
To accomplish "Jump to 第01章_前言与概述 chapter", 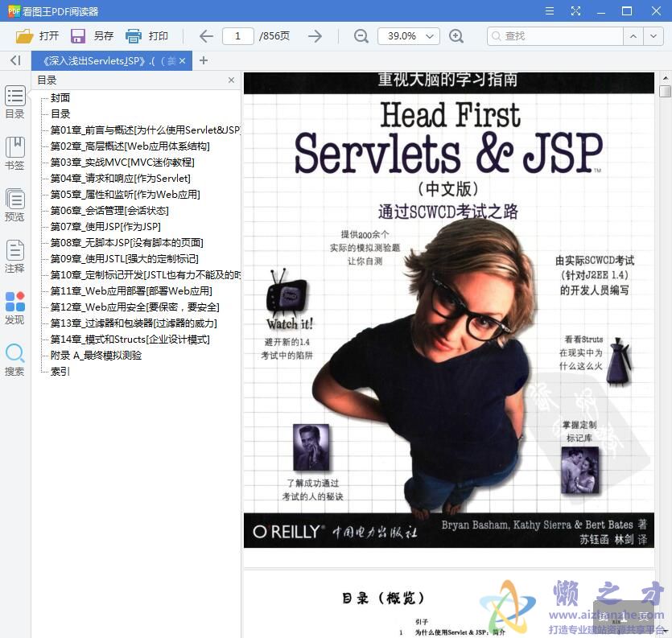I will coord(146,130).
